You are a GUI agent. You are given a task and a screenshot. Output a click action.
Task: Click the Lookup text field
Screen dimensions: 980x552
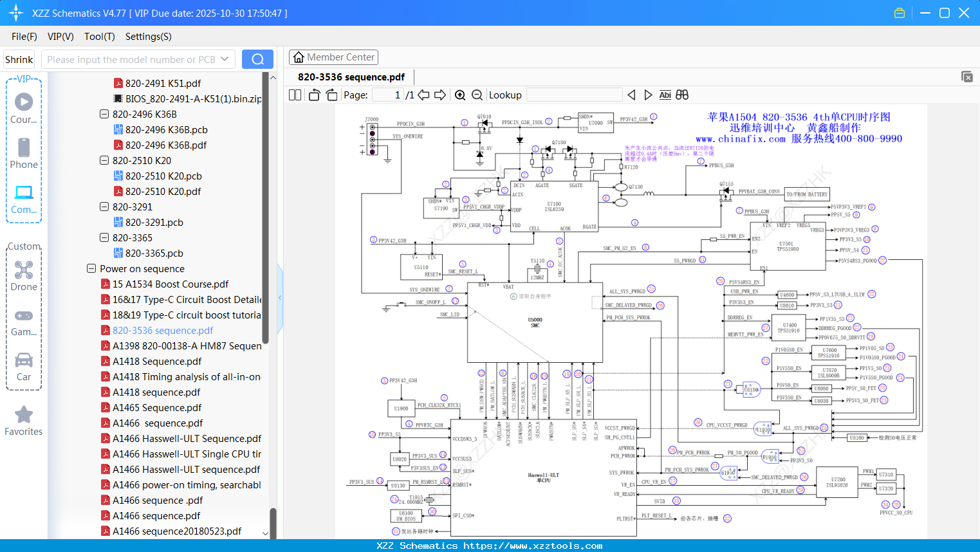point(574,95)
